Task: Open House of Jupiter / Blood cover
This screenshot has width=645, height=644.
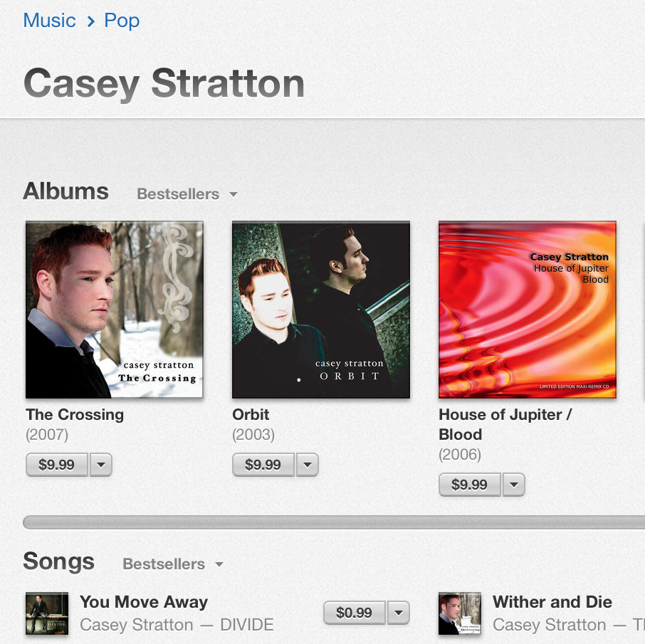Action: click(x=528, y=310)
